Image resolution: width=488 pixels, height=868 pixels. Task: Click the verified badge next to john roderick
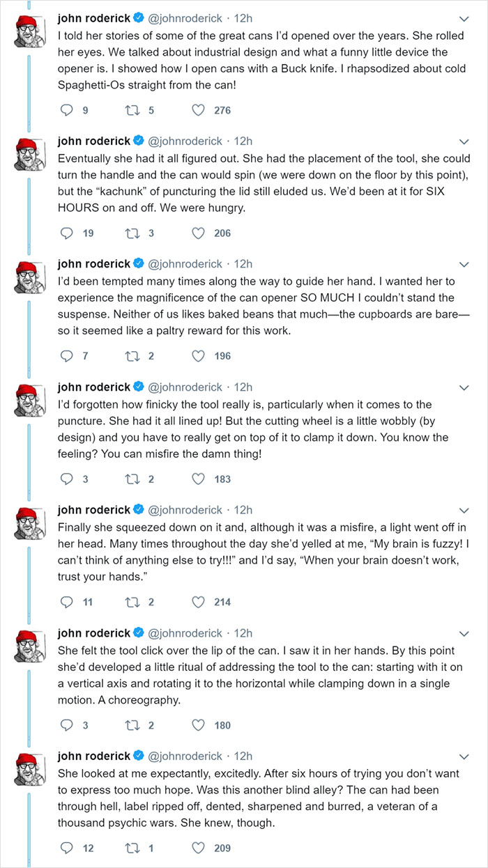(139, 17)
